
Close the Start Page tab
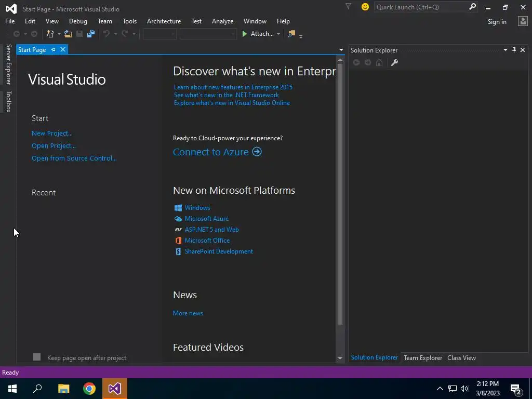(x=63, y=49)
